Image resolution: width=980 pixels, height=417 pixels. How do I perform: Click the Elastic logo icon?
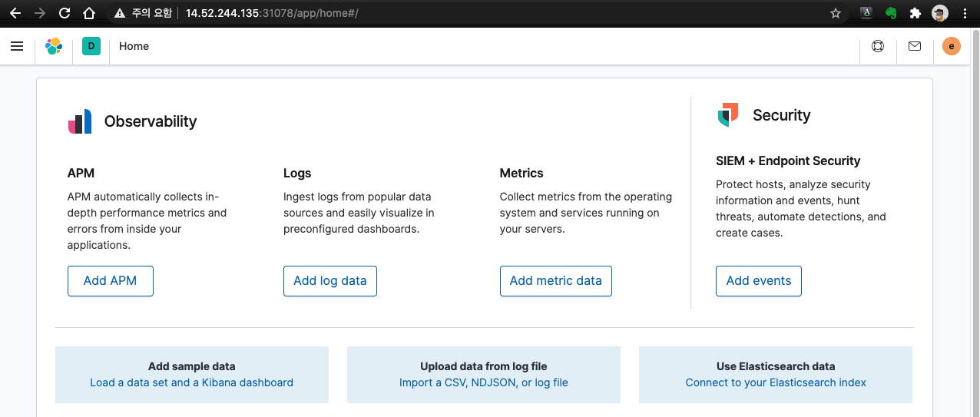54,46
